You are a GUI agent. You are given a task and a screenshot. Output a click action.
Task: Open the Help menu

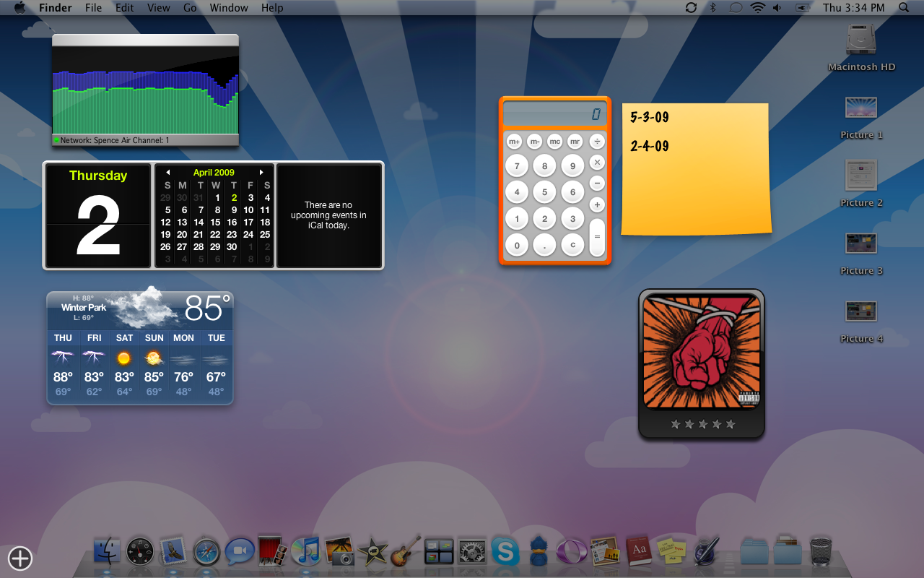(272, 7)
